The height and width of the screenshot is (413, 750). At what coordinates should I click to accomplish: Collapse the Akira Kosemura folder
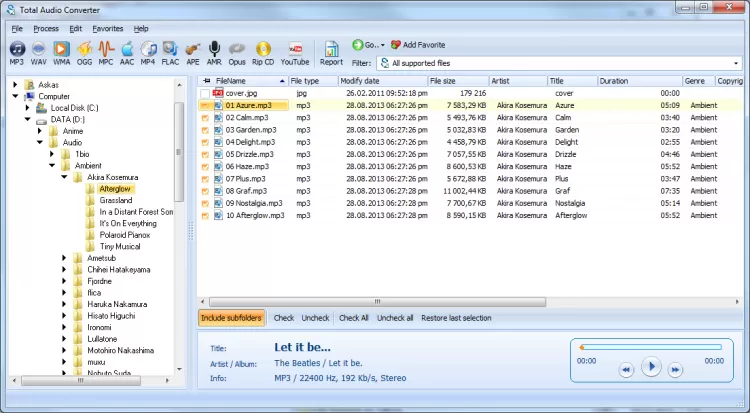click(65, 177)
